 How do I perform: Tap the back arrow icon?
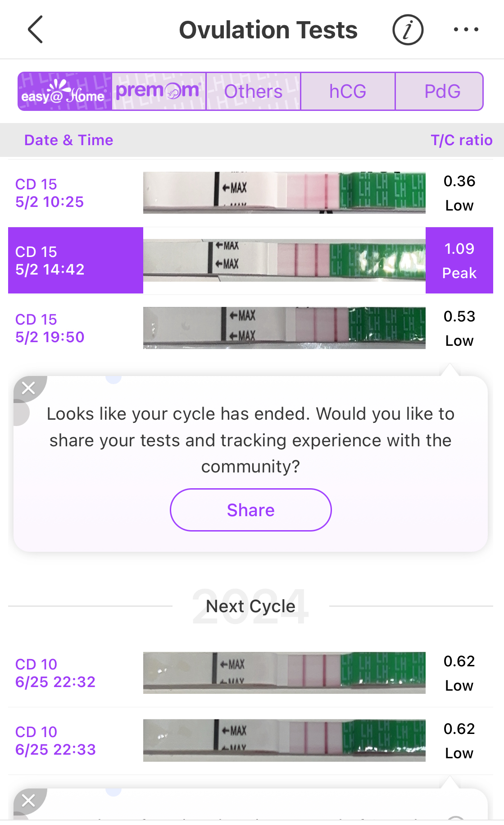pos(36,30)
